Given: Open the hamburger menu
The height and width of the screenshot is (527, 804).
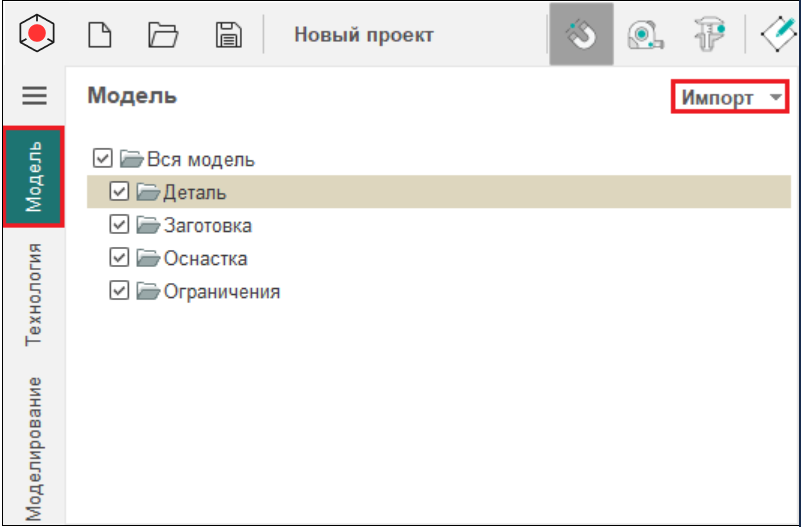Looking at the screenshot, I should point(35,96).
